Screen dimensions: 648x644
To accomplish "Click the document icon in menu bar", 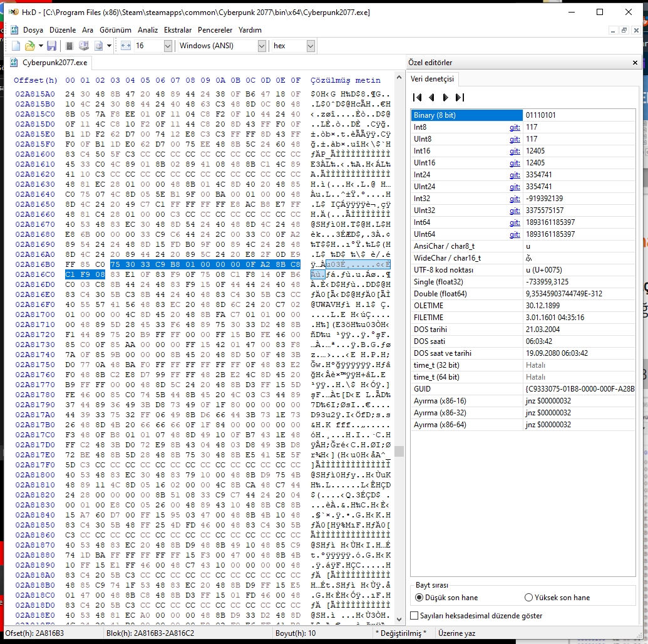I will pos(14,30).
